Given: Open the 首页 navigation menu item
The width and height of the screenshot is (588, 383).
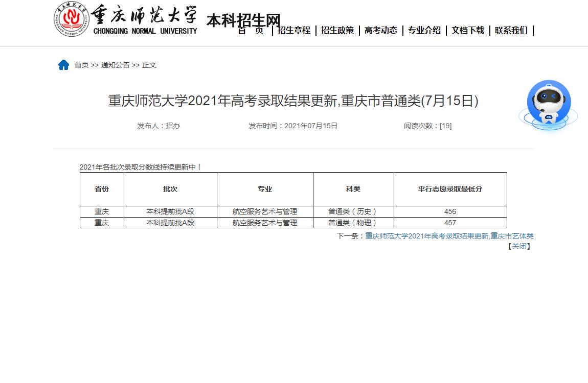Looking at the screenshot, I should tap(251, 31).
